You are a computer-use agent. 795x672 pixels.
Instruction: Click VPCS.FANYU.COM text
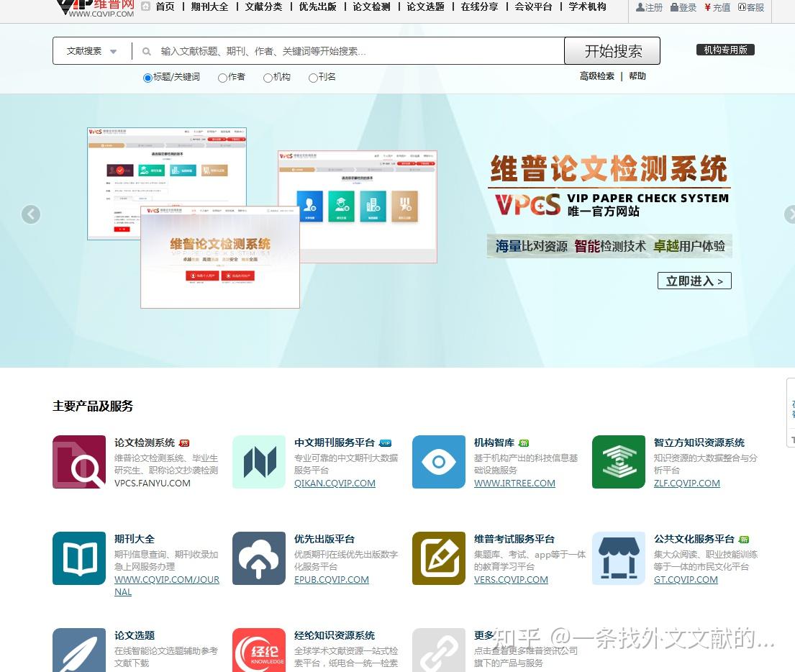[x=153, y=483]
